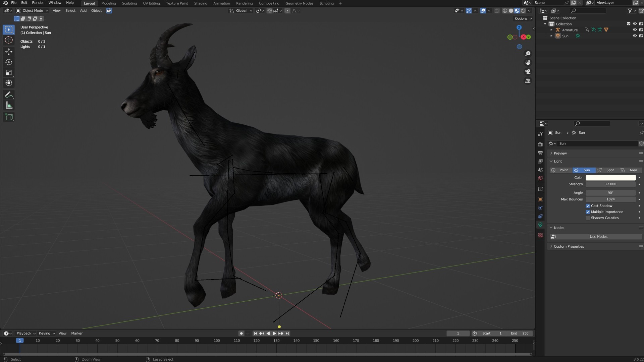Open the World properties tab
644x362 pixels.
(540, 178)
